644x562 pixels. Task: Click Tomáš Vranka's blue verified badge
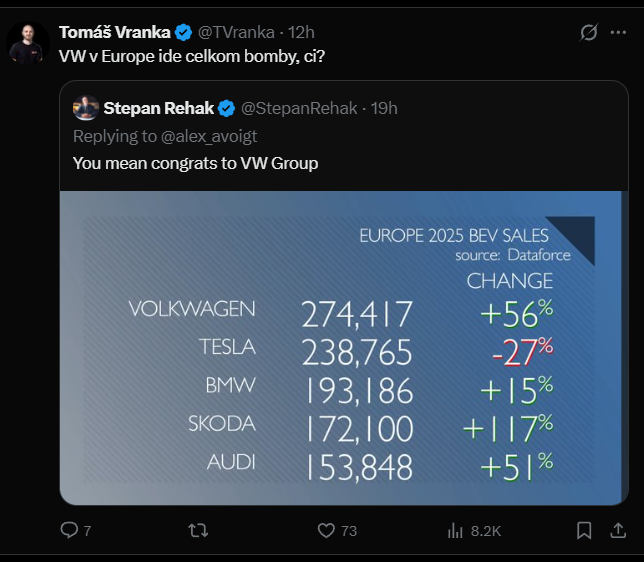pos(184,32)
